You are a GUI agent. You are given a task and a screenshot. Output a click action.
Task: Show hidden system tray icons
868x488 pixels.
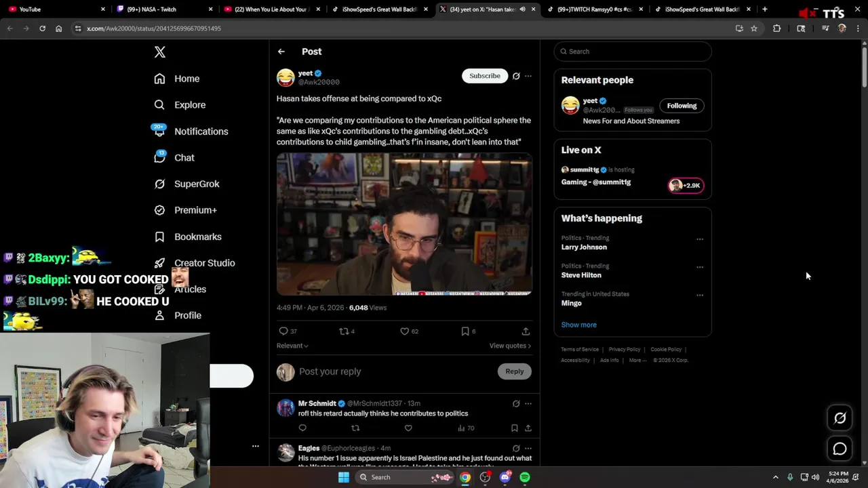(x=776, y=477)
